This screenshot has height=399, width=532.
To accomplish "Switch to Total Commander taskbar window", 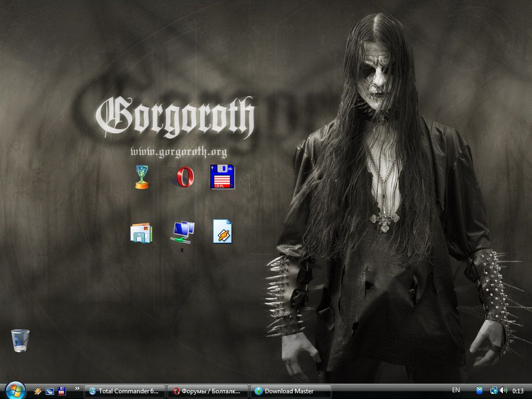I will [126, 391].
